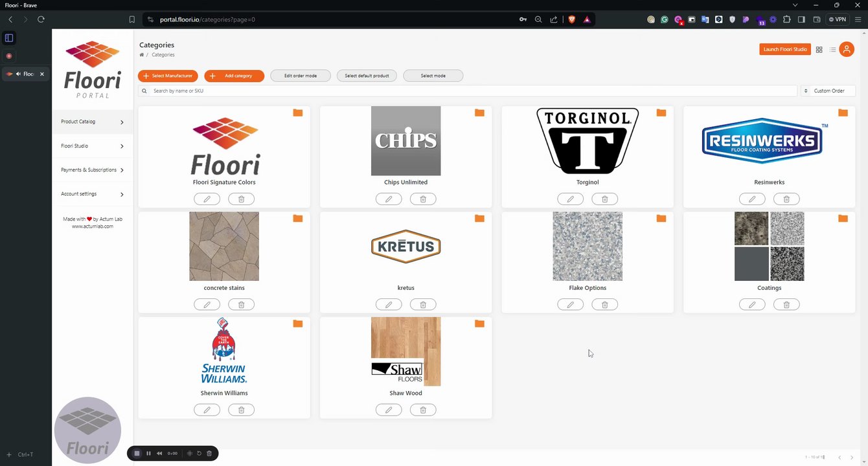This screenshot has width=868, height=466.
Task: Open the Flake Options texture thumbnail
Action: [x=588, y=247]
